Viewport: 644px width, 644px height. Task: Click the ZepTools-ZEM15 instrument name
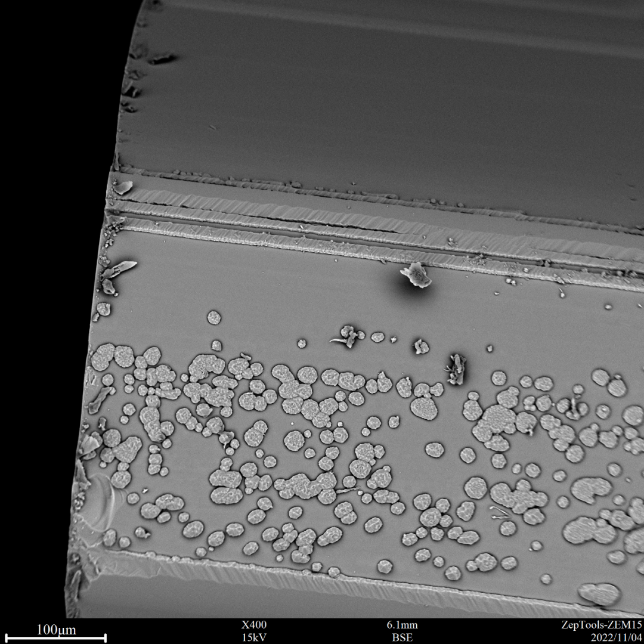(x=601, y=625)
